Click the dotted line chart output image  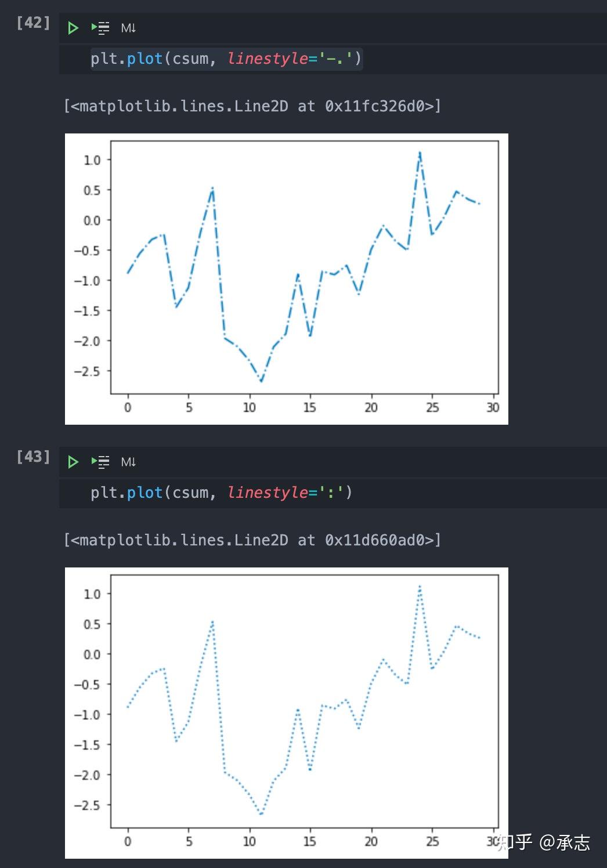point(287,713)
